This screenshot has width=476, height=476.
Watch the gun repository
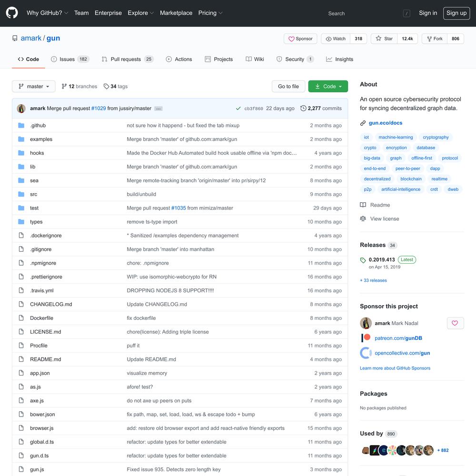[x=336, y=39]
